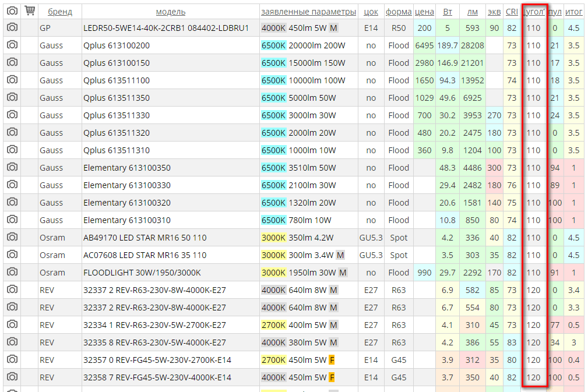
Task: Select model AC07608 LED STAR MR16 35 110
Action: point(145,255)
